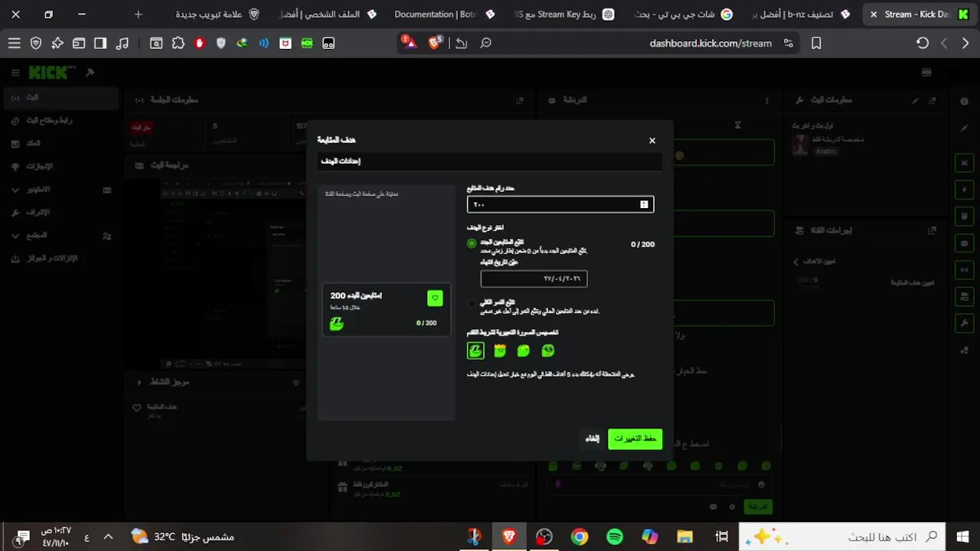Click the Brave Rewards triangle icon
This screenshot has width=980, height=551.
(409, 43)
